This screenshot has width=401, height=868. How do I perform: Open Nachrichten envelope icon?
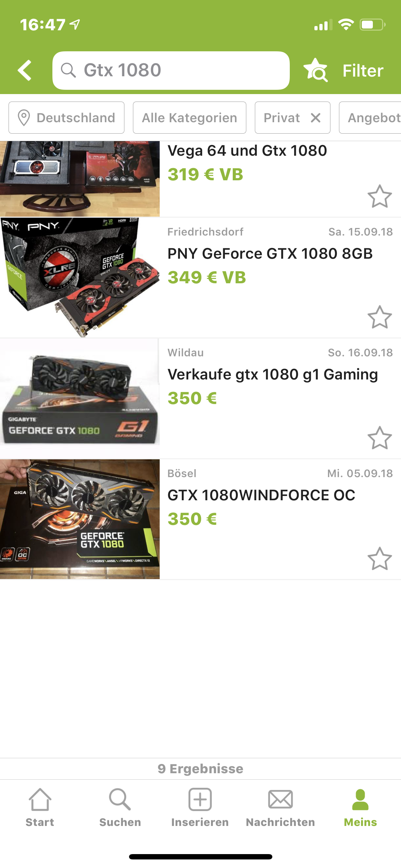tap(281, 800)
